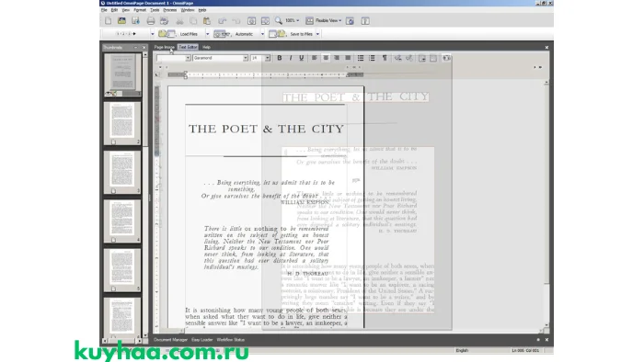Toggle Underline formatting in Text Editor
The image size is (644, 362).
tap(302, 58)
